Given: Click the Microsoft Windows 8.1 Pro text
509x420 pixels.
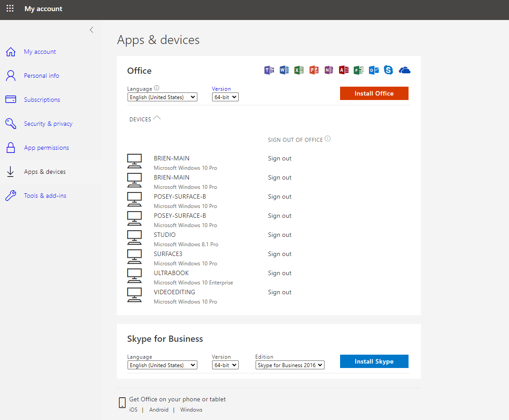Looking at the screenshot, I should tap(186, 244).
